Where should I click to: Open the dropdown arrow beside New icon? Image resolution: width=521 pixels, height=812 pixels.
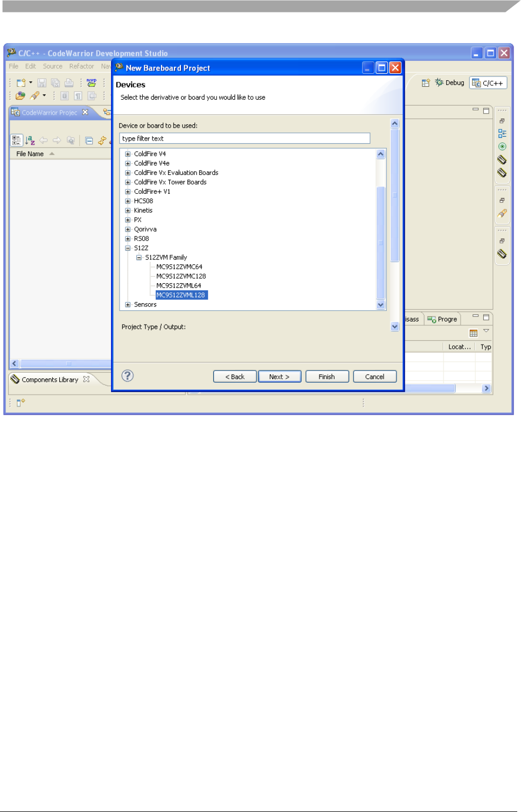point(31,83)
